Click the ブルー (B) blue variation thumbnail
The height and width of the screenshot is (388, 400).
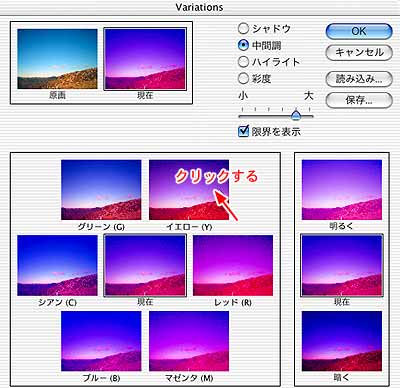click(101, 341)
